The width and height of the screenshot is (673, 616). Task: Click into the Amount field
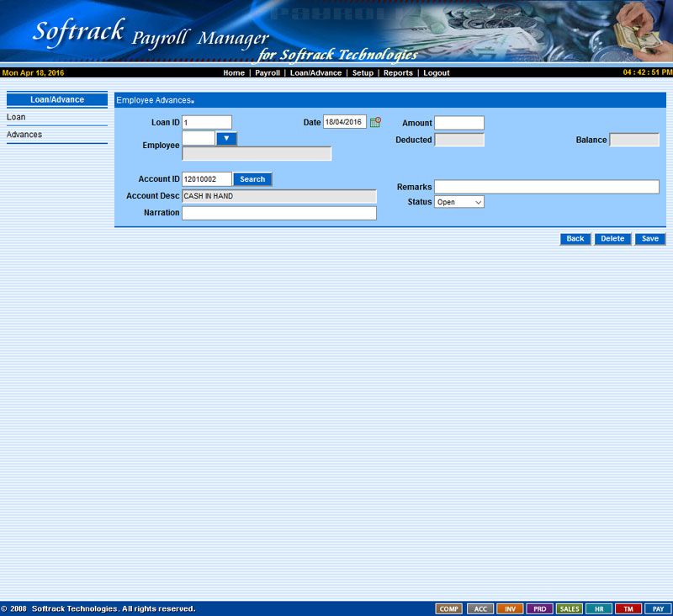click(458, 123)
